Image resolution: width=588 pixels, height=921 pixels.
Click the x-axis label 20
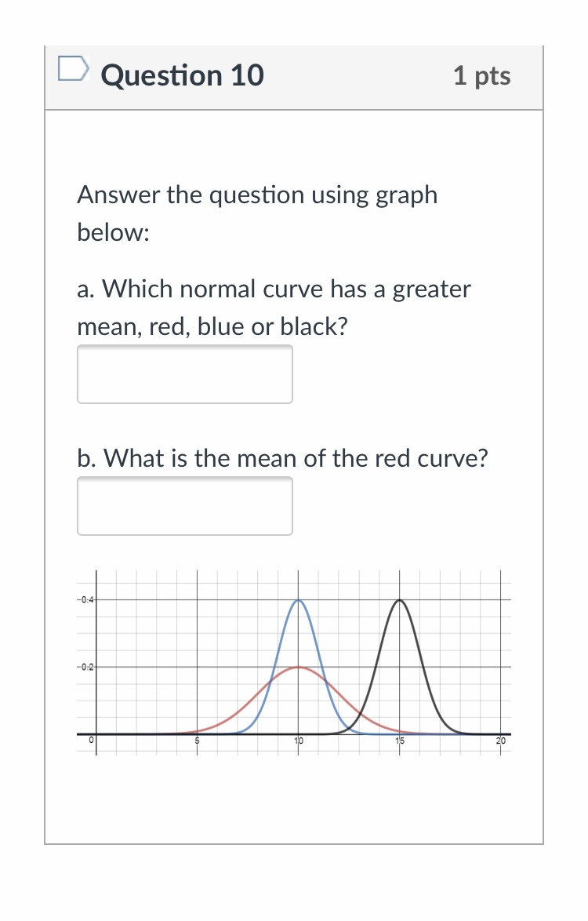pos(501,740)
